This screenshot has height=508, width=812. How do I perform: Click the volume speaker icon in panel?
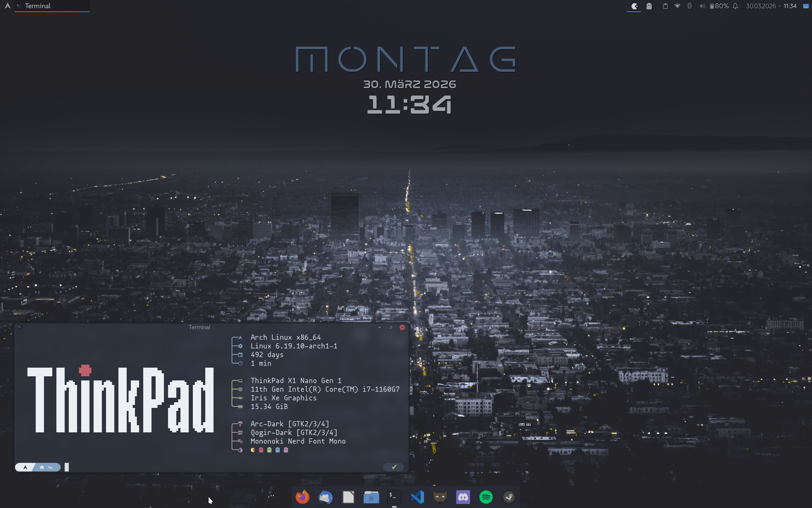coord(702,6)
